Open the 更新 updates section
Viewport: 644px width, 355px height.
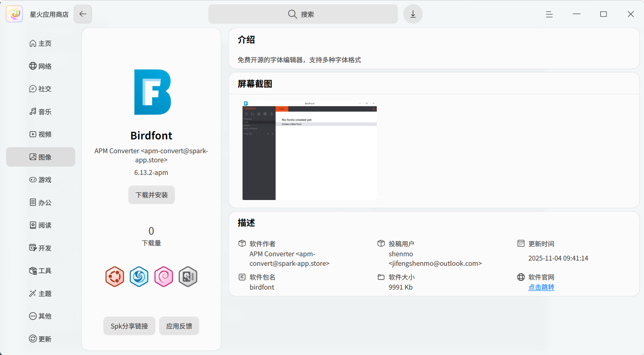(x=41, y=339)
